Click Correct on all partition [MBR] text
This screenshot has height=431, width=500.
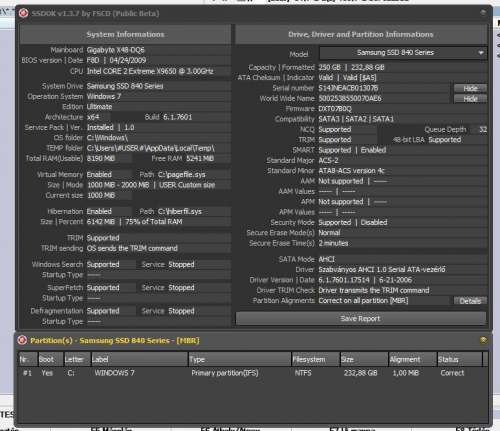[363, 300]
